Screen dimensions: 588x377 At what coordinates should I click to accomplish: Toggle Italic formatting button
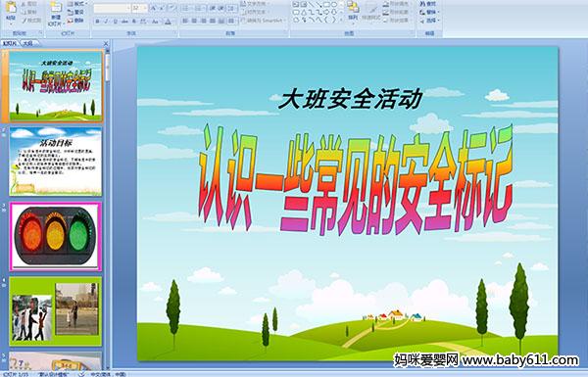pyautogui.click(x=106, y=22)
